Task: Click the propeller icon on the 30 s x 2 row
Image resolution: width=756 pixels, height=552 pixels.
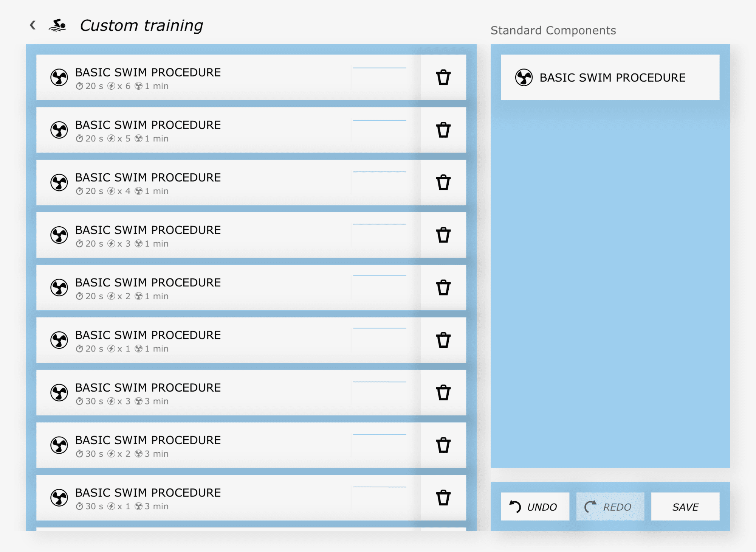Action: tap(59, 445)
